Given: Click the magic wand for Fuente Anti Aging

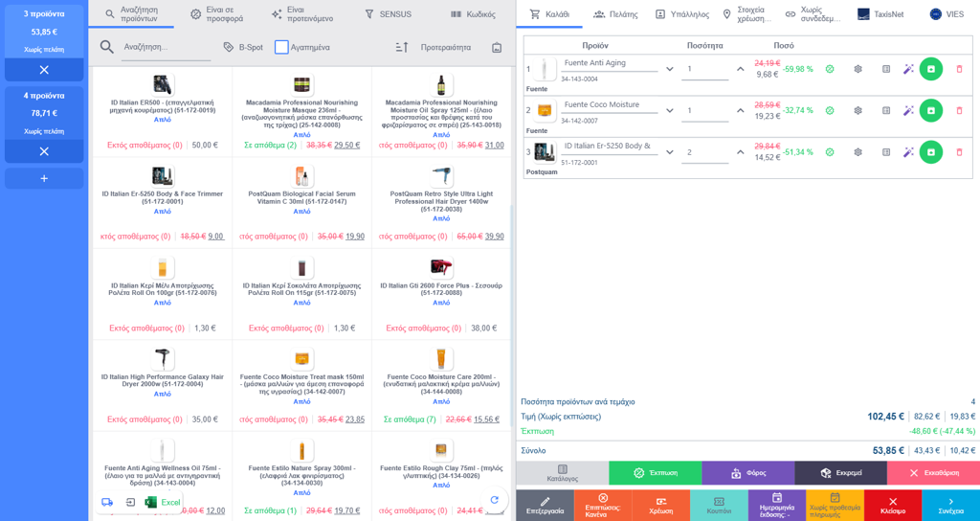Looking at the screenshot, I should [x=909, y=69].
